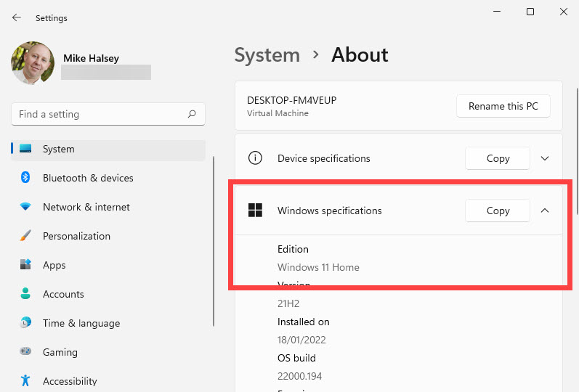Click the Accounts person icon
This screenshot has width=579, height=392.
click(25, 293)
